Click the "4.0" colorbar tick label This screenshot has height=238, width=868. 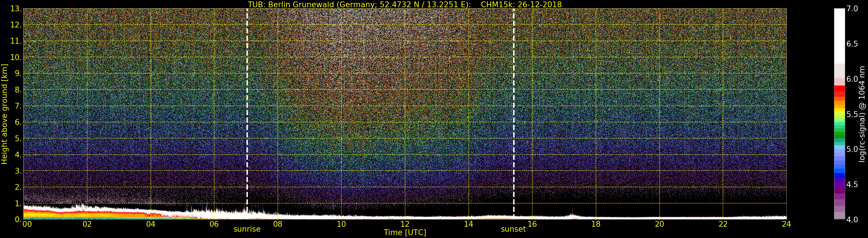click(852, 220)
